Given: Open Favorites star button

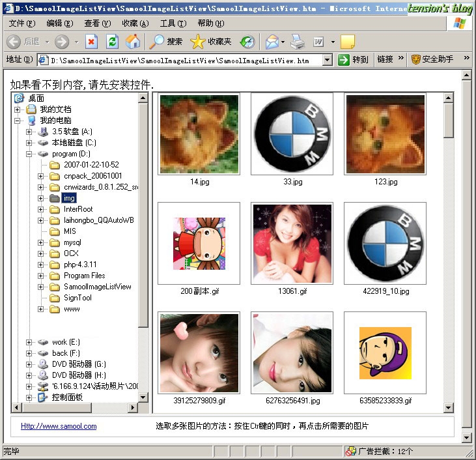Looking at the screenshot, I should pyautogui.click(x=210, y=42).
